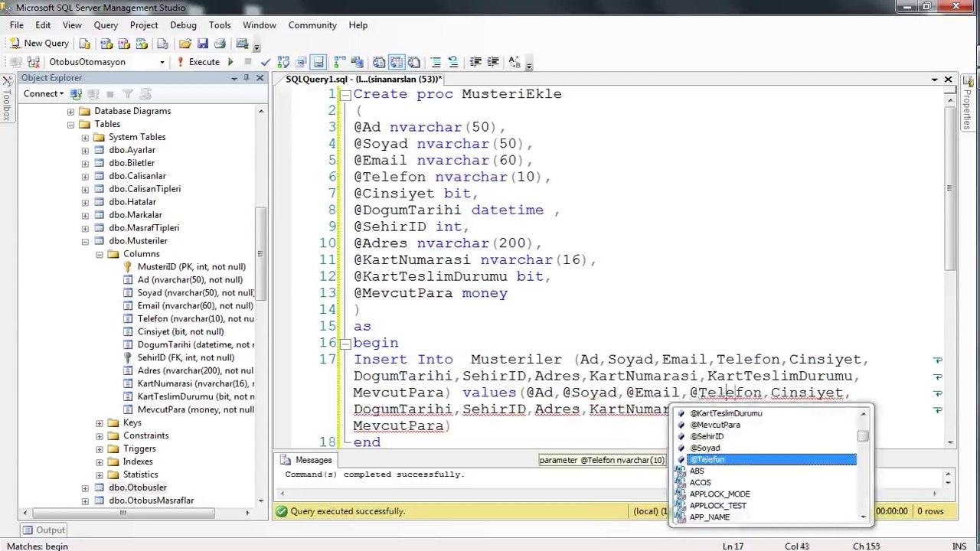The width and height of the screenshot is (980, 551).
Task: Expand the System Tables folder
Action: pyautogui.click(x=85, y=138)
